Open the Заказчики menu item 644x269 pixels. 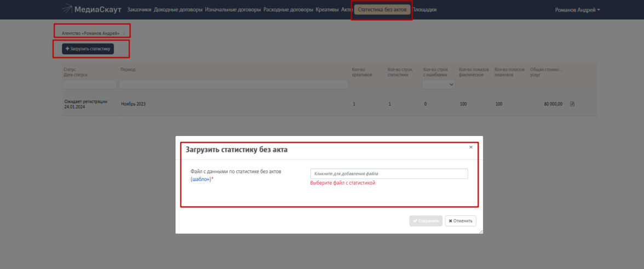coord(139,9)
